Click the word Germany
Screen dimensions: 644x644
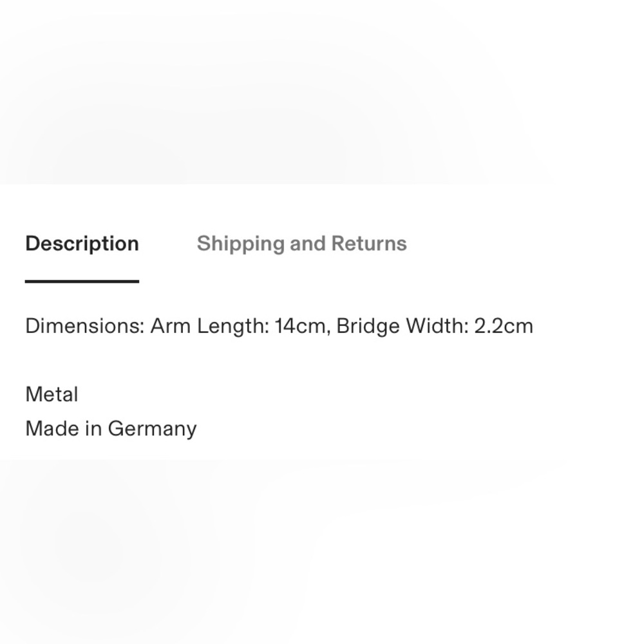coord(153,430)
